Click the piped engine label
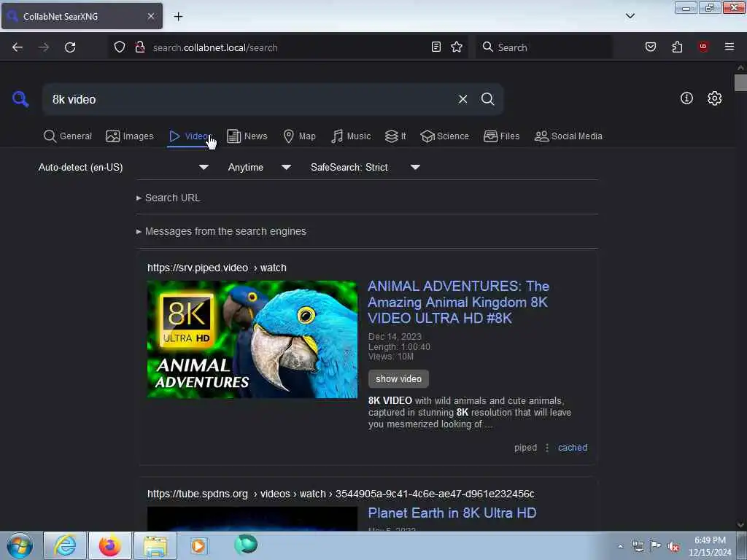Screen dimensions: 747x560 [x=525, y=448]
